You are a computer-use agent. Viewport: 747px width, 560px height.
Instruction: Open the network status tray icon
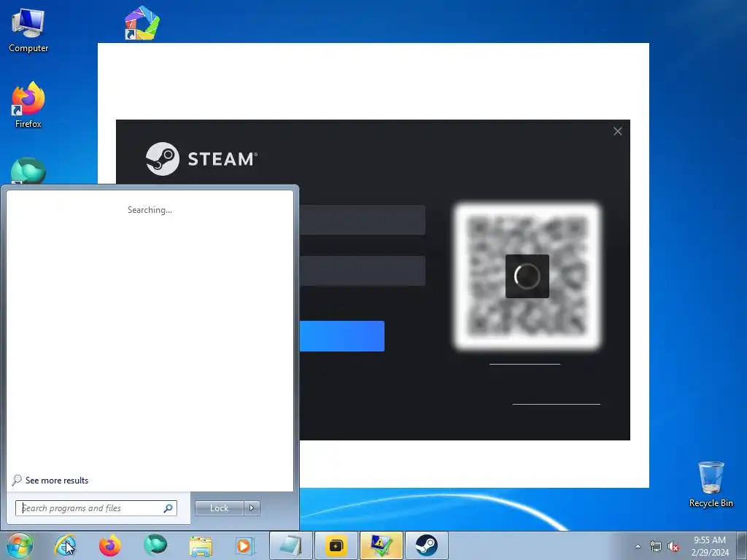656,546
